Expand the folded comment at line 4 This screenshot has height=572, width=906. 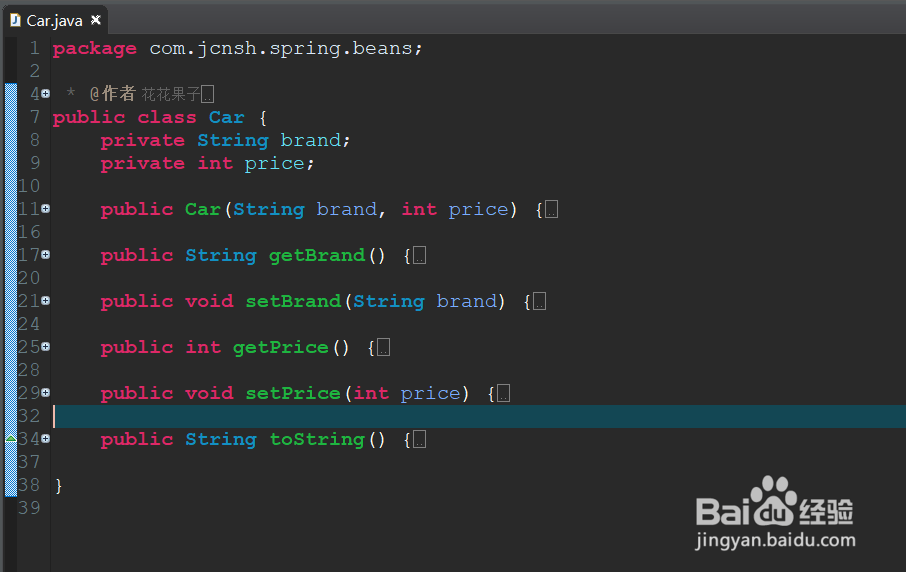(46, 94)
